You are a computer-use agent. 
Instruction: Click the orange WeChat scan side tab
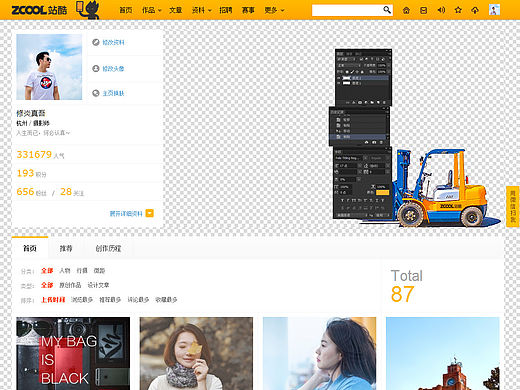pos(513,207)
